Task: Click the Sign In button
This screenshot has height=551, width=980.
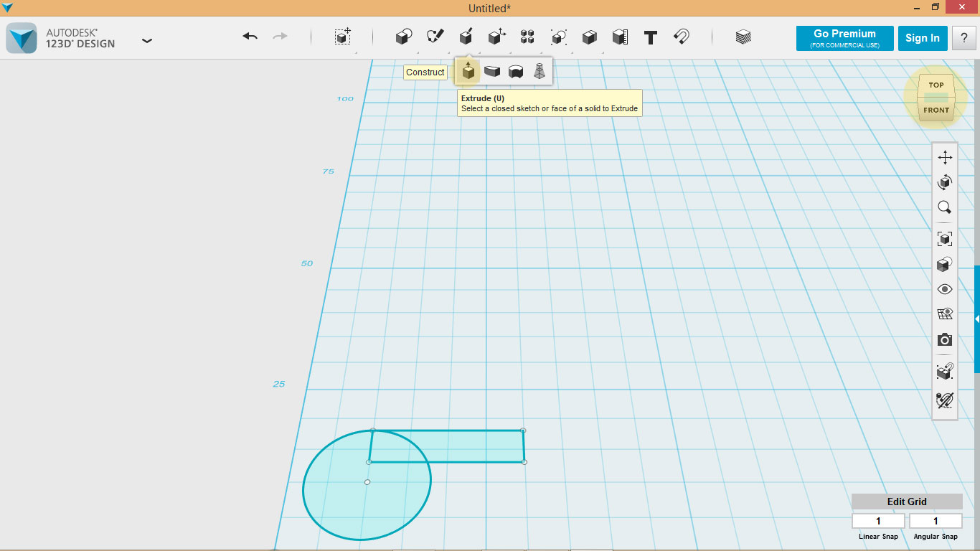Action: [x=923, y=38]
